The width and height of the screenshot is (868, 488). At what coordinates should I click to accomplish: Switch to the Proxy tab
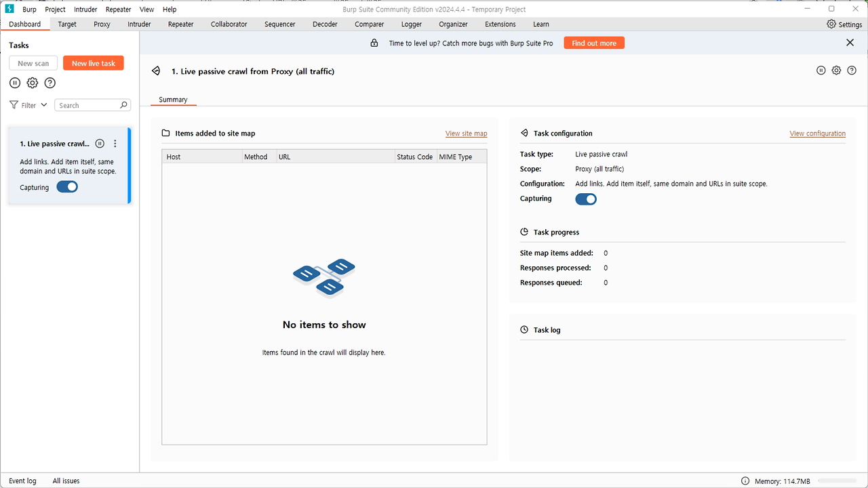coord(102,24)
